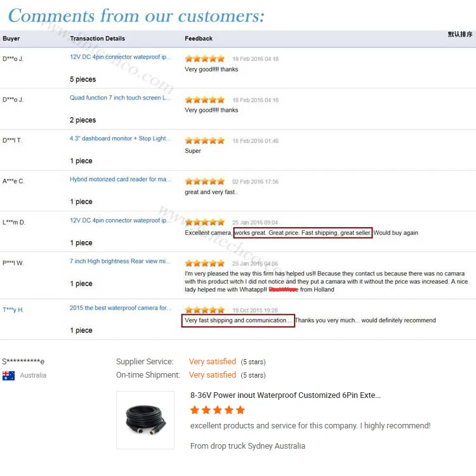Click star rating beside 25 Jan 2016 04:56
Viewport: 476px width, 476px height.
click(204, 263)
